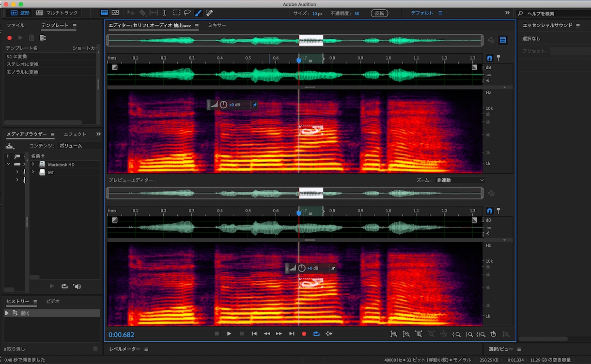
Task: Toggle loop playback in the transport bar
Action: click(317, 334)
